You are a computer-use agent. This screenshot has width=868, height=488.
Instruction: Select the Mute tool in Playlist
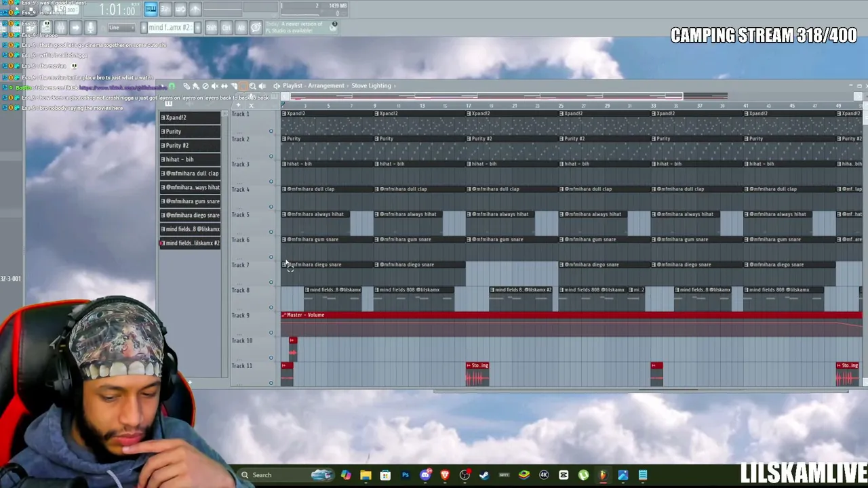coord(215,86)
